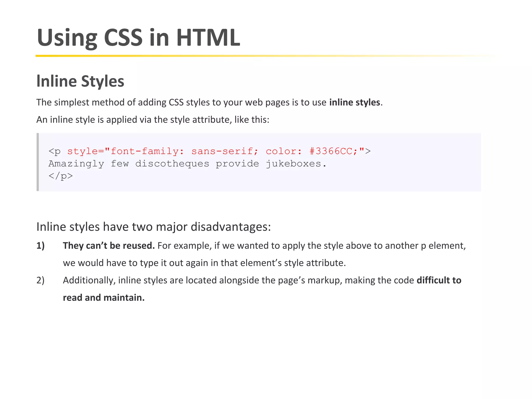Click the line 'we would have to type it out again'
This screenshot has width=532, height=399.
click(x=204, y=263)
